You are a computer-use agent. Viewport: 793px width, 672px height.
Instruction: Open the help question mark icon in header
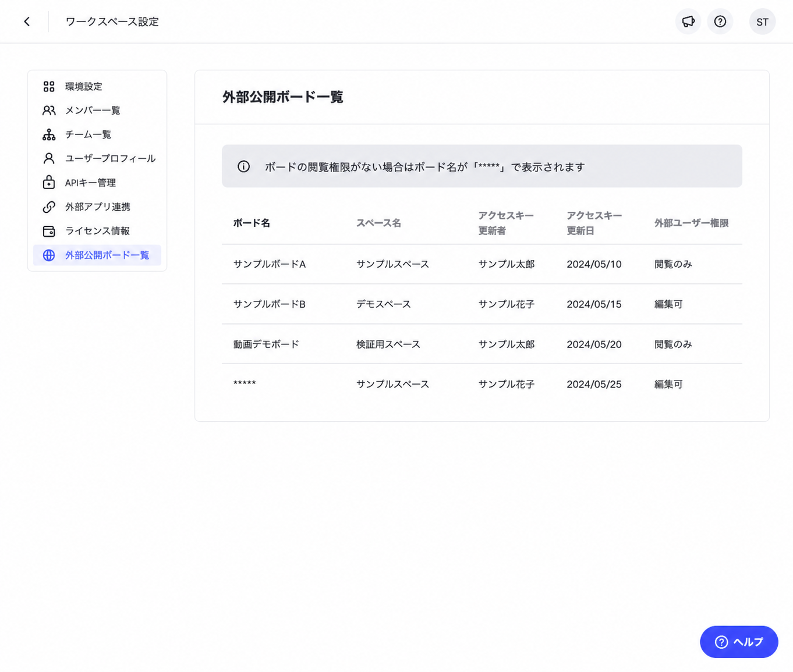click(x=720, y=22)
